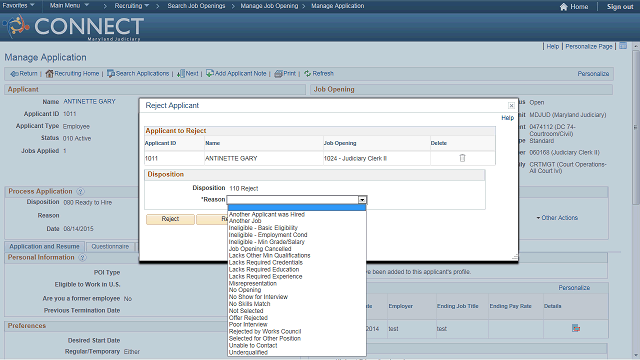This screenshot has width=640, height=360.
Task: Click the Return arrow icon
Action: 14,74
